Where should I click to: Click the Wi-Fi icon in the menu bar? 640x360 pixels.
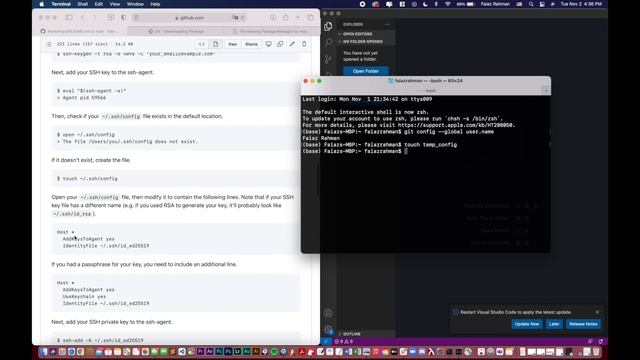448,4
